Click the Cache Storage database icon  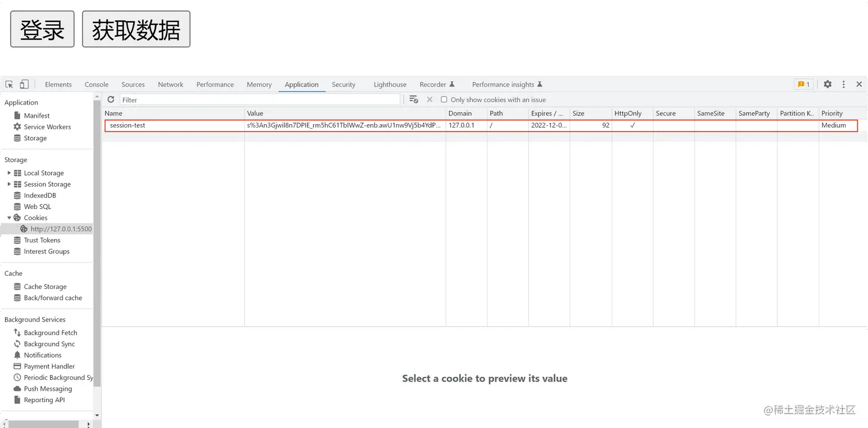[x=17, y=287]
